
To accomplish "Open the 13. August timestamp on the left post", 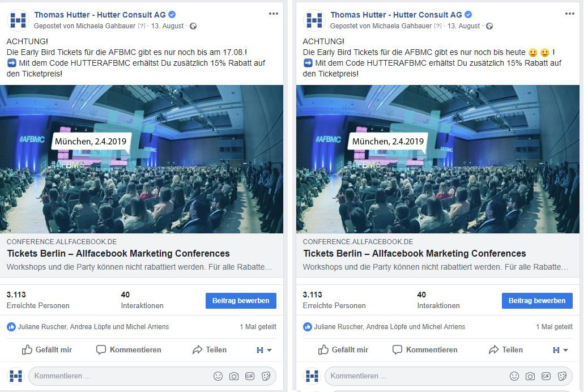I will (167, 26).
